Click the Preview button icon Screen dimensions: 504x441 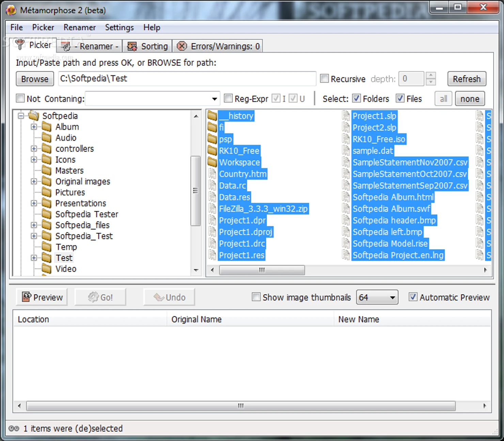[x=27, y=297]
